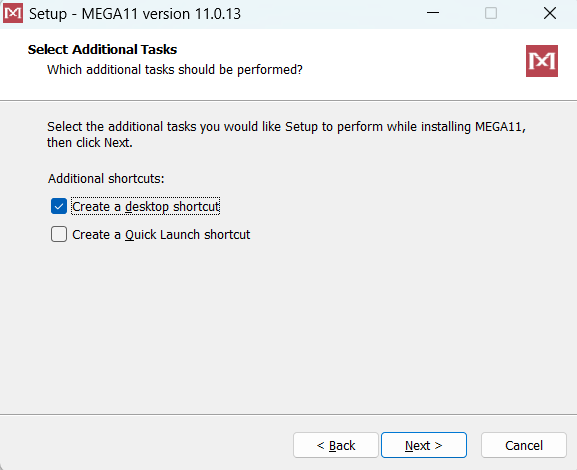Click the 'Create a Quick Launch shortcut' label
This screenshot has width=577, height=470.
161,234
